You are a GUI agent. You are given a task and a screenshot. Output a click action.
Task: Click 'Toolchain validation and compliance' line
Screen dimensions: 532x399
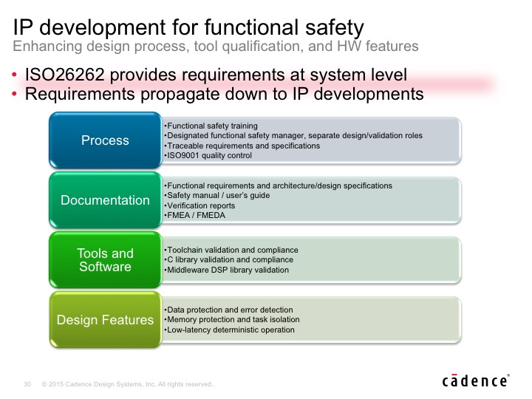click(231, 250)
